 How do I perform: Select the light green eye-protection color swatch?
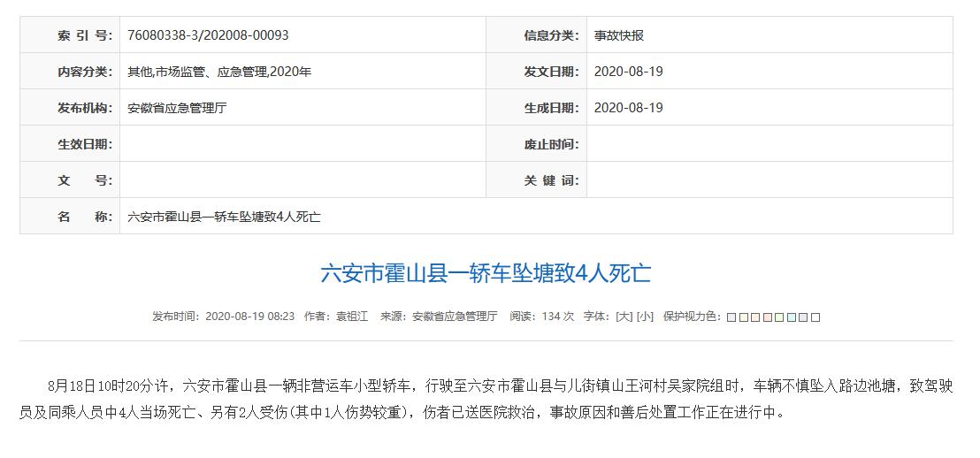(x=779, y=317)
